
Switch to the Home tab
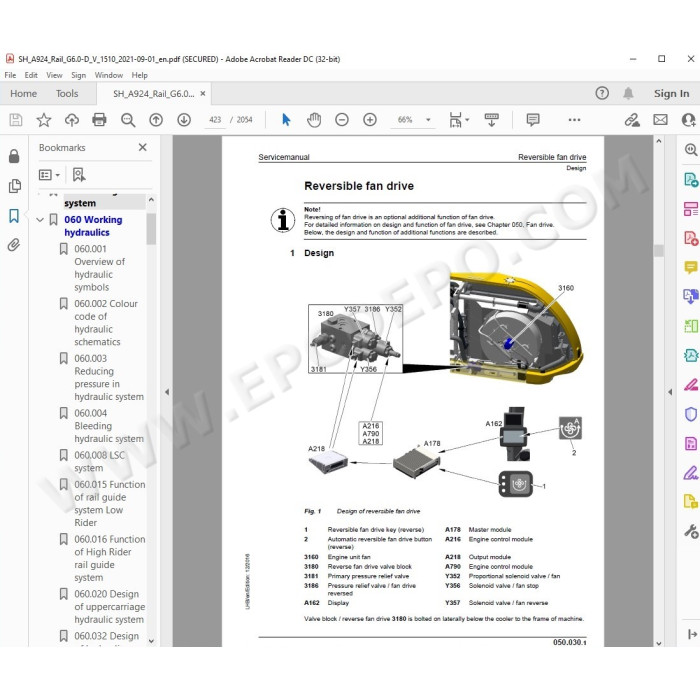pyautogui.click(x=24, y=93)
